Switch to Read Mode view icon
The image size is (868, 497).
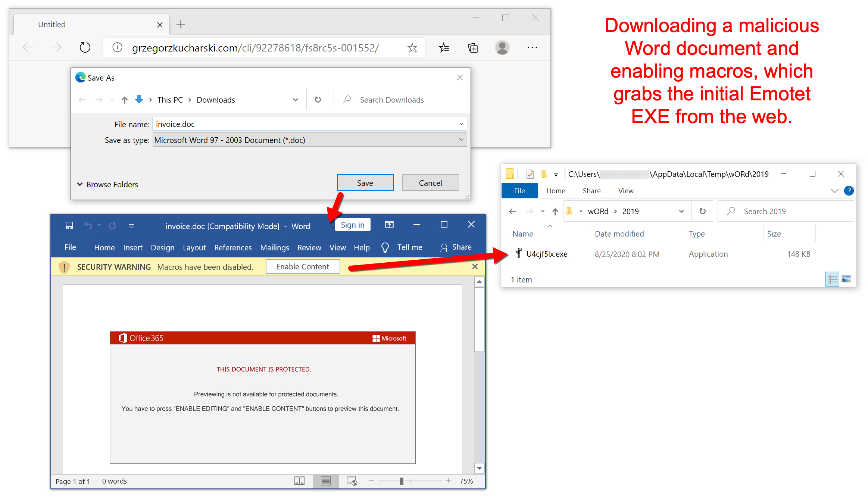pyautogui.click(x=299, y=481)
